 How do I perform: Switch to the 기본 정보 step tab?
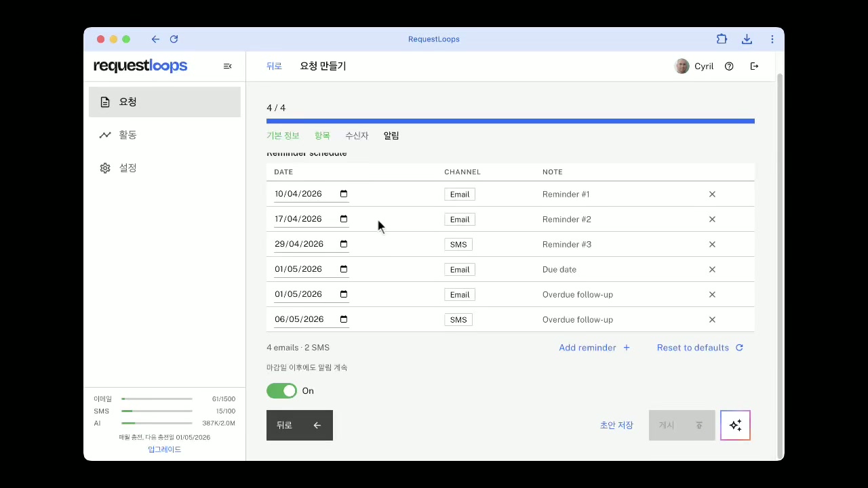pos(283,136)
